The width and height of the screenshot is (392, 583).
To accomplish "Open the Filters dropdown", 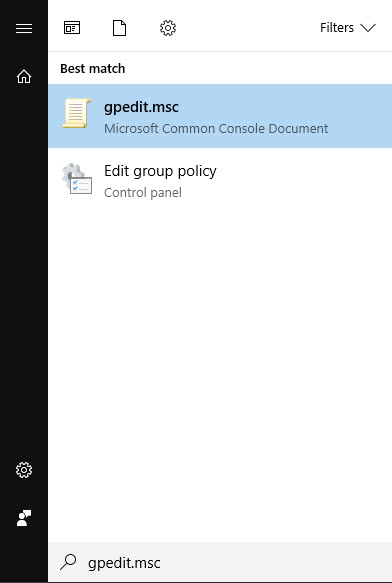I will coord(348,28).
